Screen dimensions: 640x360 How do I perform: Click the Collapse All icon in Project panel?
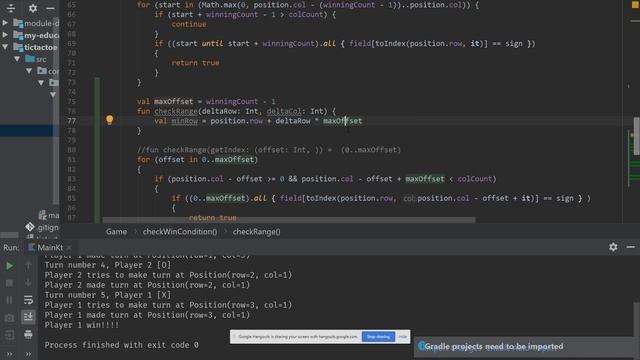[x=11, y=8]
